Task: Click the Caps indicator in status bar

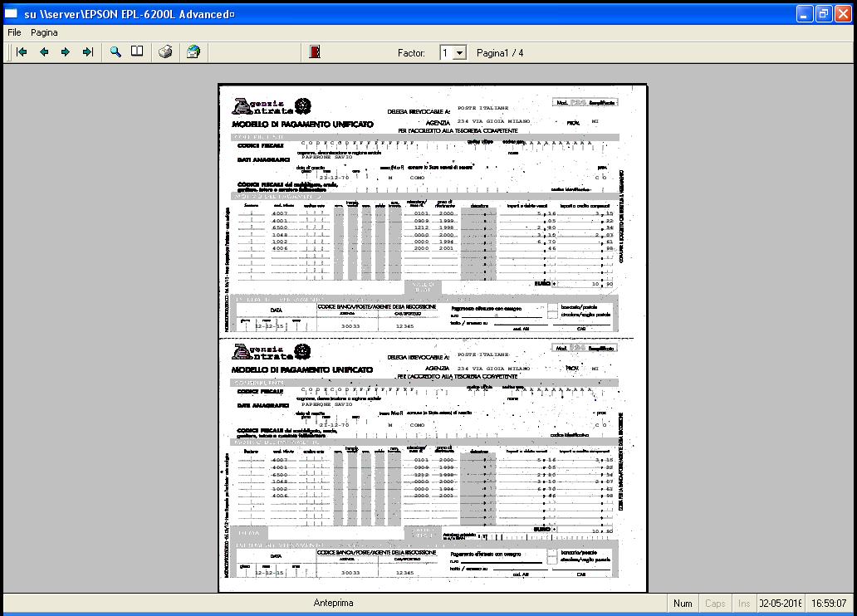Action: point(714,604)
